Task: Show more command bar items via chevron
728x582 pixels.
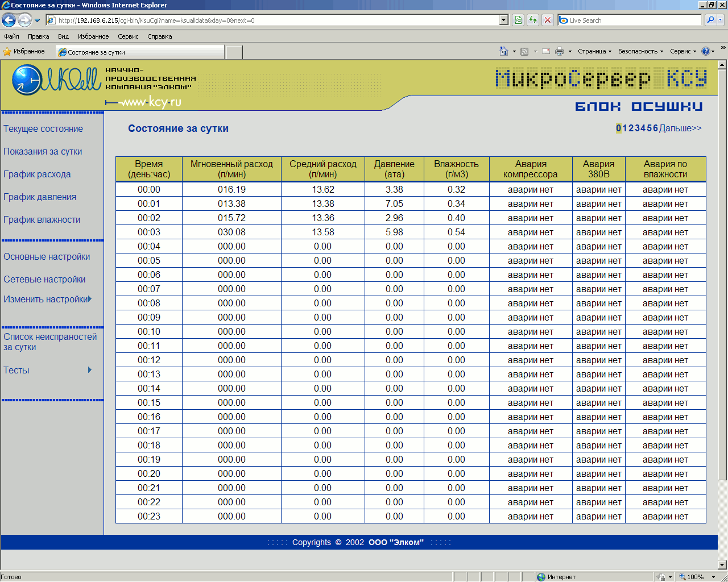Action: coord(723,48)
